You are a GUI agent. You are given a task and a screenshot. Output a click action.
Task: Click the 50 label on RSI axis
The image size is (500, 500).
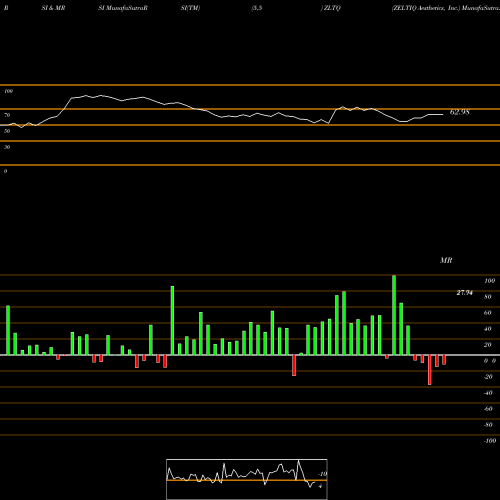(x=7, y=131)
